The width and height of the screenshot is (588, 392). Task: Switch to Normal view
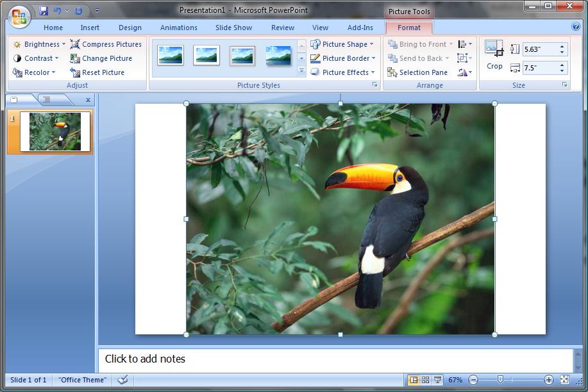tap(413, 380)
